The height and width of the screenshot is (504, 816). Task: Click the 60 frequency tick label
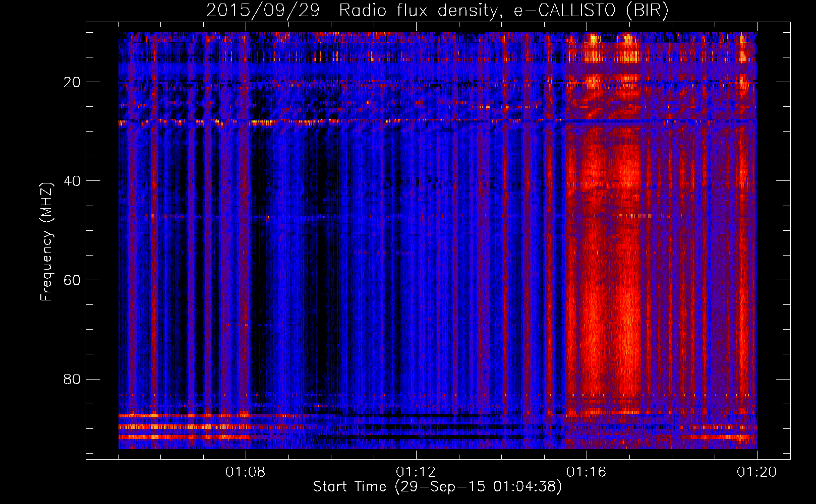pyautogui.click(x=73, y=280)
